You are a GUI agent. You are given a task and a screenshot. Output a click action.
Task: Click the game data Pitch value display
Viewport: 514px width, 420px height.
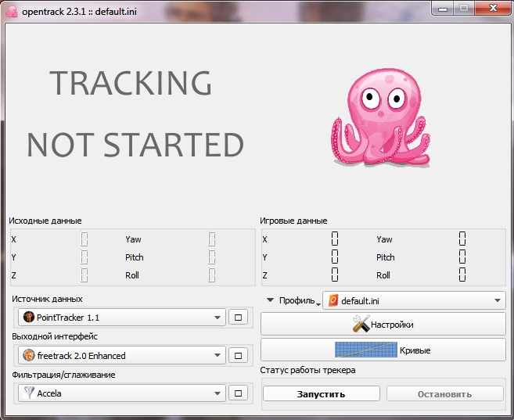(462, 257)
